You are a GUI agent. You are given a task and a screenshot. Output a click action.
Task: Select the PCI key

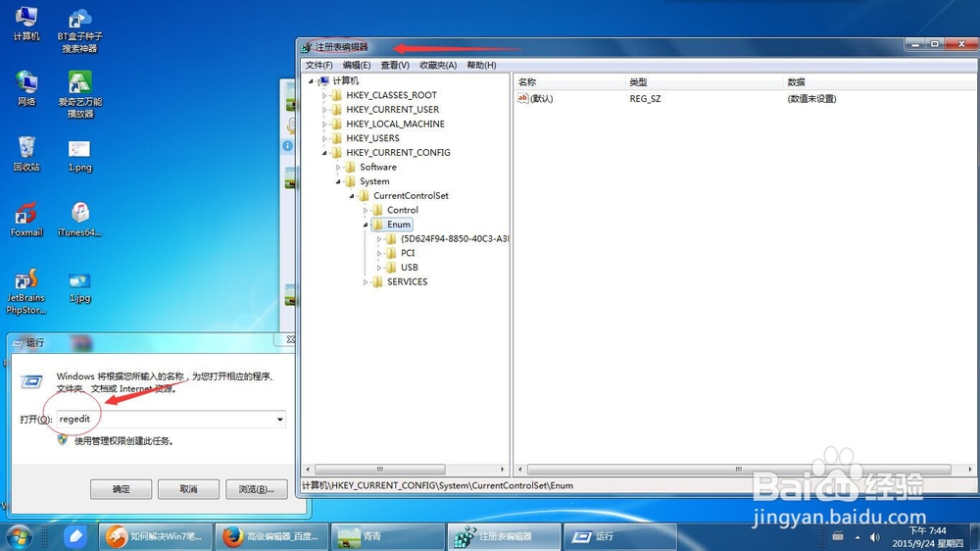(x=408, y=253)
